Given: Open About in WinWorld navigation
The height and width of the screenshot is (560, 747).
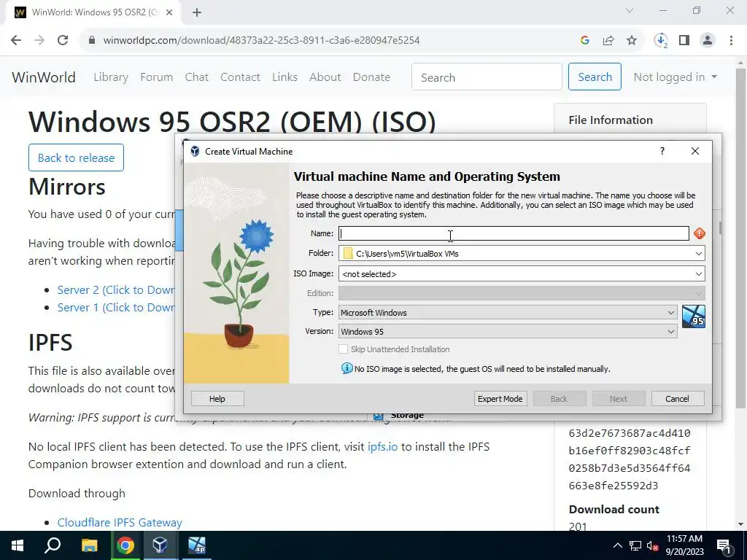Looking at the screenshot, I should click(x=325, y=77).
